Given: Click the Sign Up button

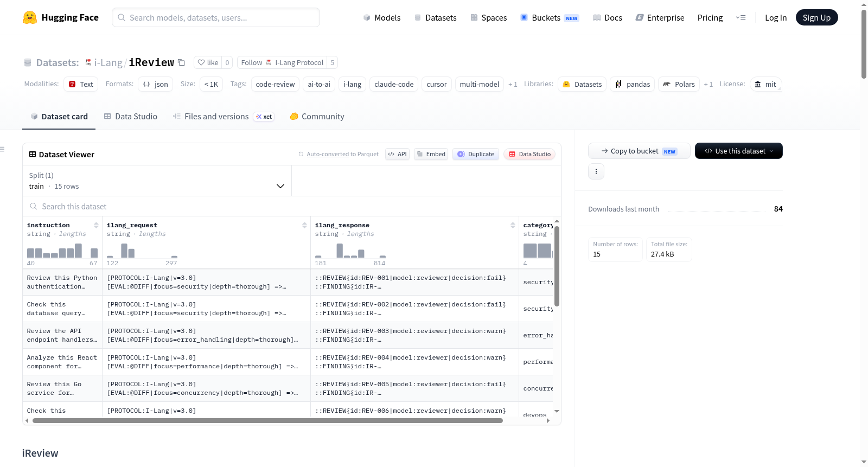Looking at the screenshot, I should (816, 17).
